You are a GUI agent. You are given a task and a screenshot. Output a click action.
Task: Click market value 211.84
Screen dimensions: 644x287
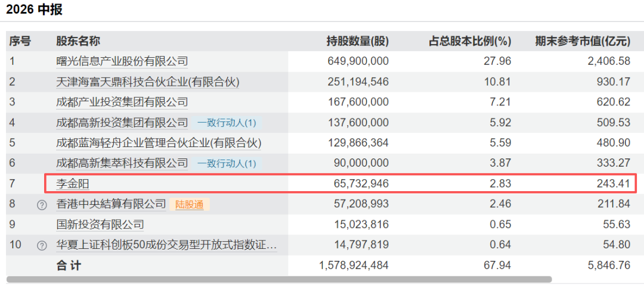point(614,204)
